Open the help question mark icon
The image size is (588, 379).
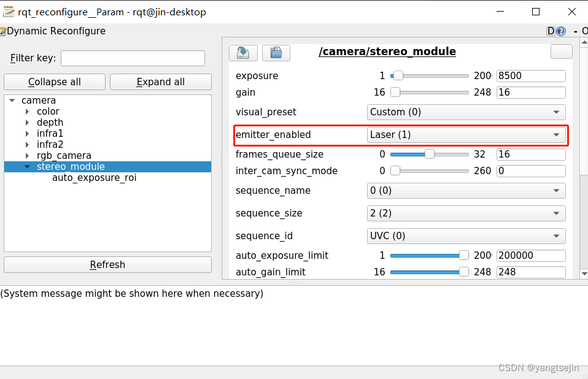pos(561,31)
